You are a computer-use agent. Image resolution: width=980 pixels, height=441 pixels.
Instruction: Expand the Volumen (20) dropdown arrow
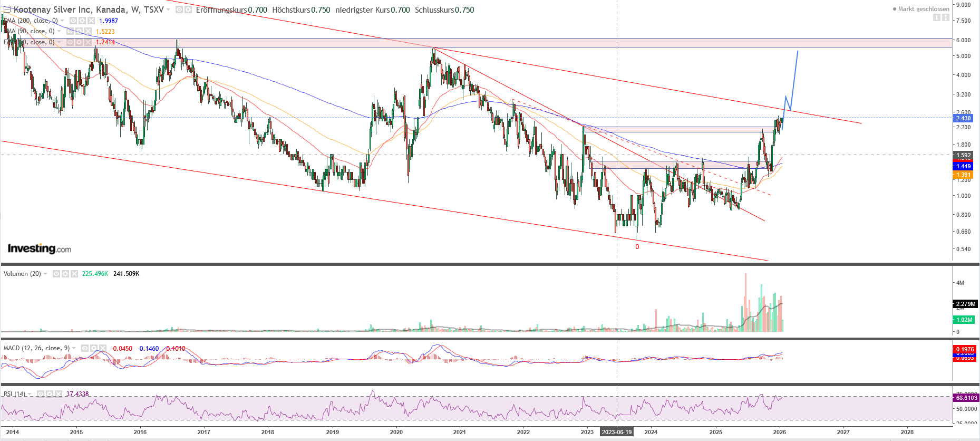(45, 274)
